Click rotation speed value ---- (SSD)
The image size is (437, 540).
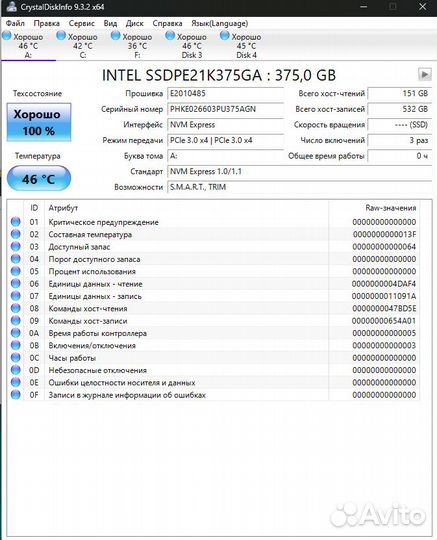[x=399, y=125]
